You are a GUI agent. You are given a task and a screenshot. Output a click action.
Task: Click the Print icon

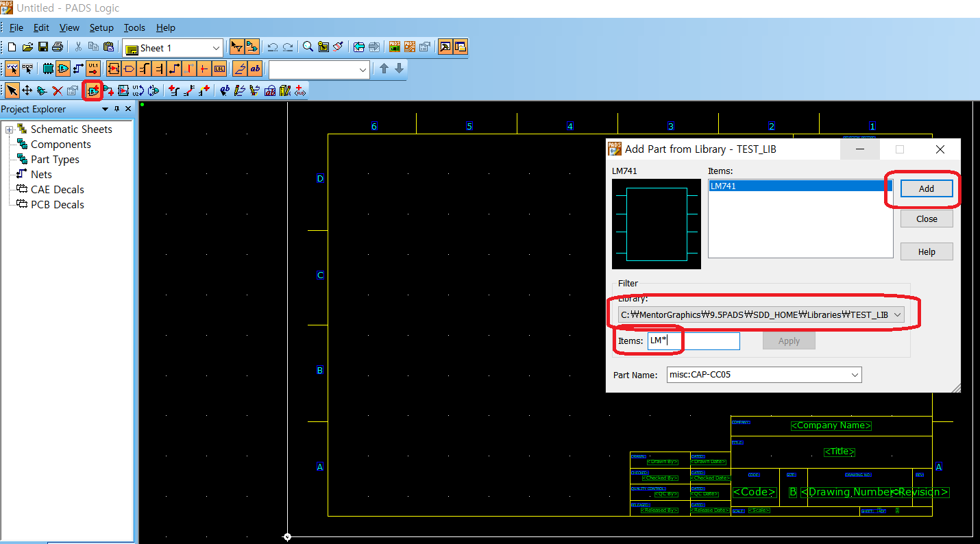58,47
